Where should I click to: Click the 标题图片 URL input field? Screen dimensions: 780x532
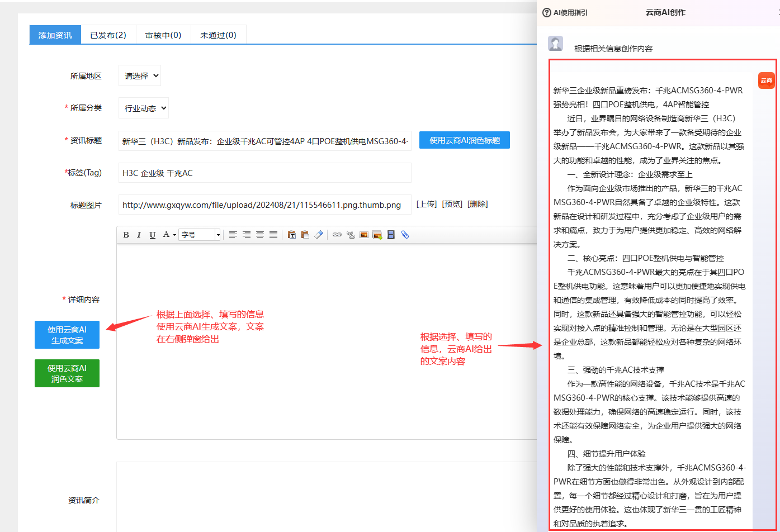265,205
